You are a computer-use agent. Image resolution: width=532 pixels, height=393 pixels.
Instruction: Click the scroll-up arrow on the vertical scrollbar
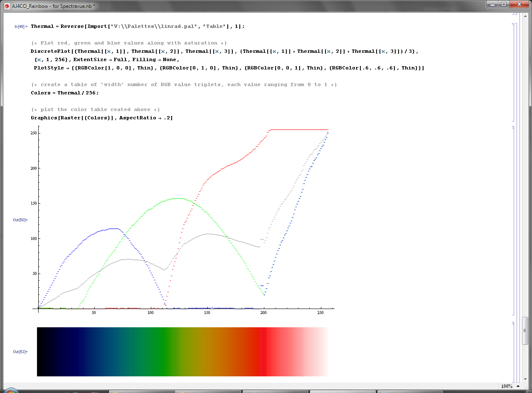pos(525,16)
